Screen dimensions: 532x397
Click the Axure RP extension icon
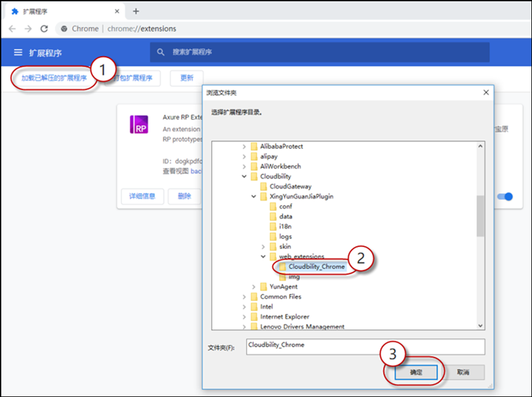138,125
